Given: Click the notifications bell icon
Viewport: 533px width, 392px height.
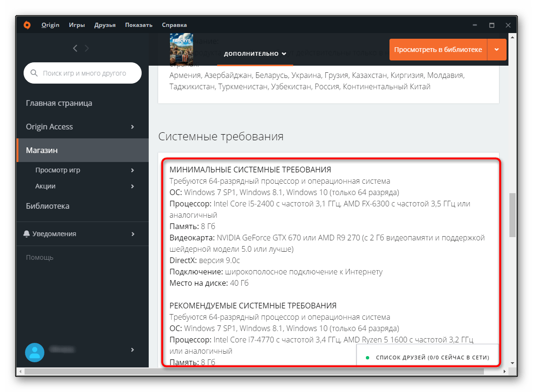Looking at the screenshot, I should coord(26,234).
